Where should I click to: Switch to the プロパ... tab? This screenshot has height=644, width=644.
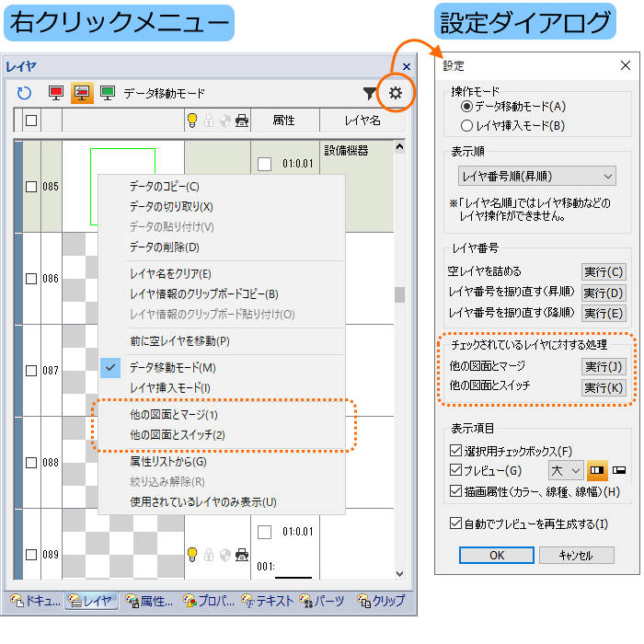coord(209,601)
